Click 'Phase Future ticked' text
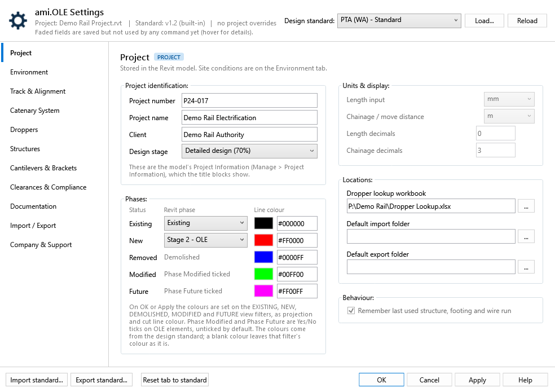Image resolution: width=555 pixels, height=392 pixels. click(x=193, y=291)
